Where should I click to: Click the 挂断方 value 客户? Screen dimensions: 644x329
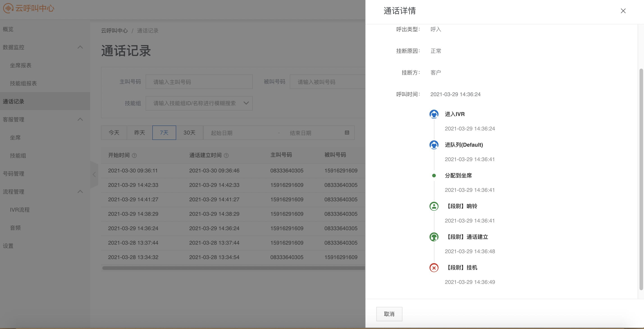pyautogui.click(x=436, y=73)
